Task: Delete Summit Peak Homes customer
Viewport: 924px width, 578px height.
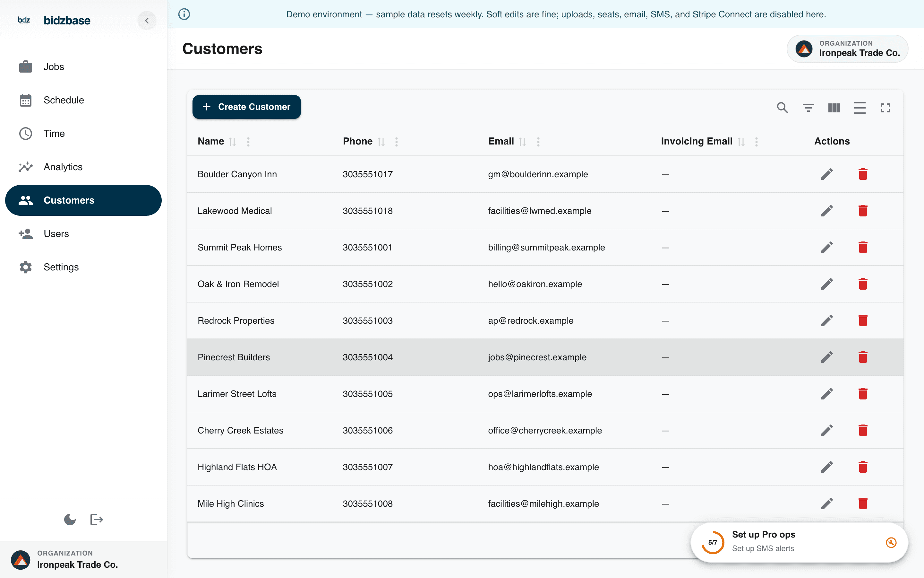Action: click(x=863, y=247)
